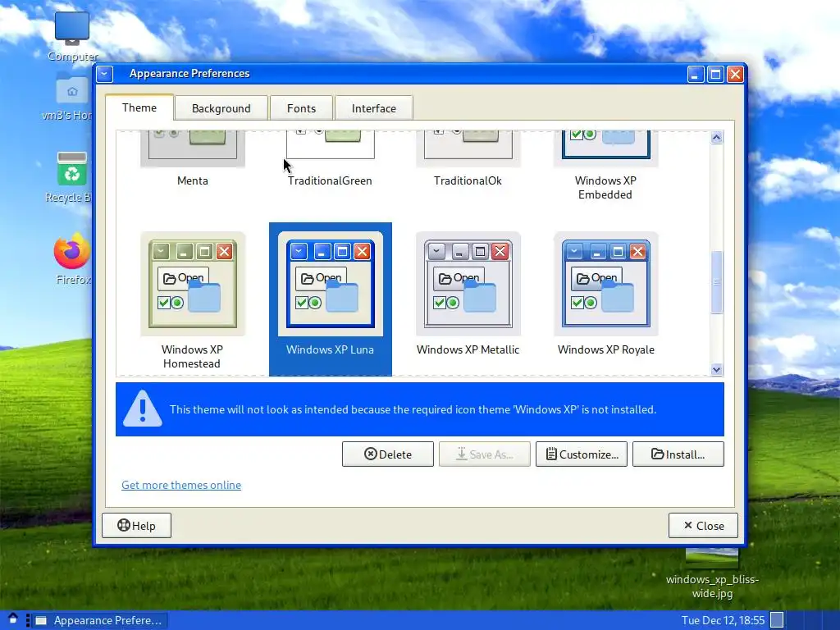Follow the Get more themes online link
Screen dimensions: 840x630
click(181, 485)
